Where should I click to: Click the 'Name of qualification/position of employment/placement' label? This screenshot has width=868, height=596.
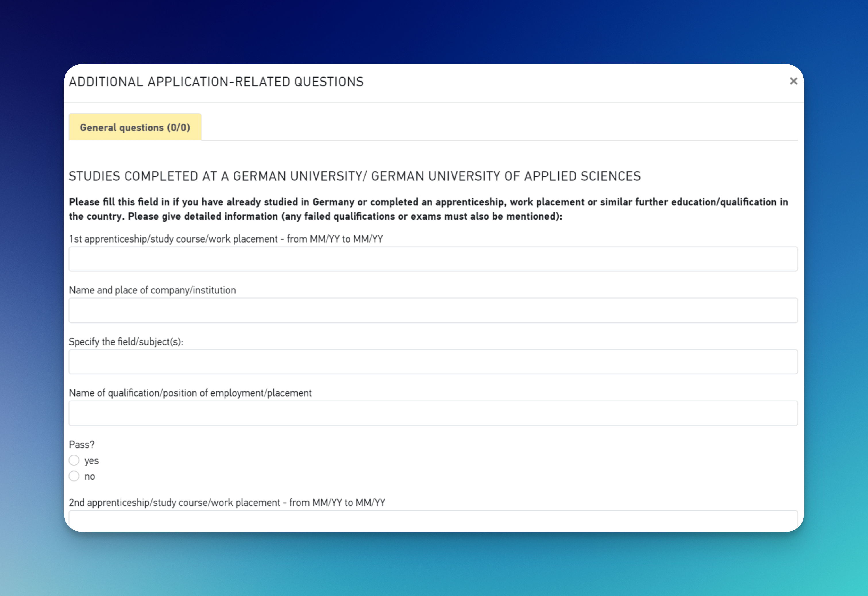pyautogui.click(x=190, y=393)
